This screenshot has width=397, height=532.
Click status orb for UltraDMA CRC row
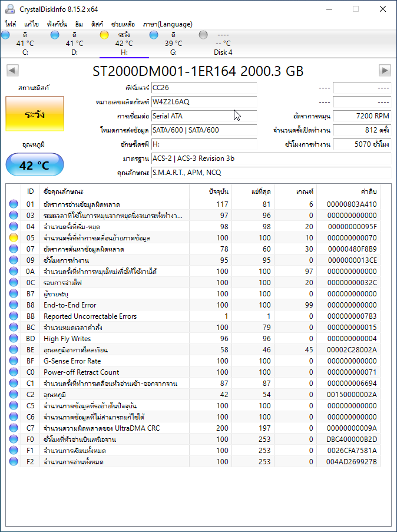coord(14,428)
